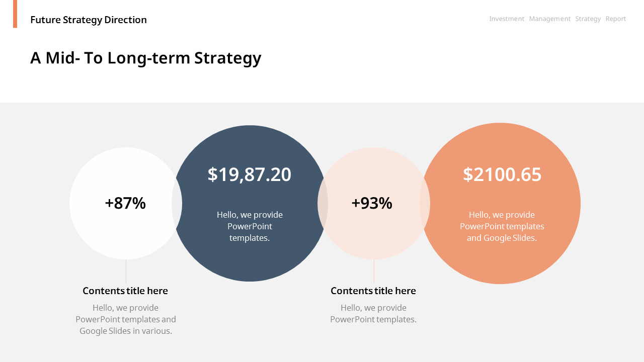The width and height of the screenshot is (644, 362).
Task: Click the connector line beneath the pink circle
Action: [x=374, y=271]
